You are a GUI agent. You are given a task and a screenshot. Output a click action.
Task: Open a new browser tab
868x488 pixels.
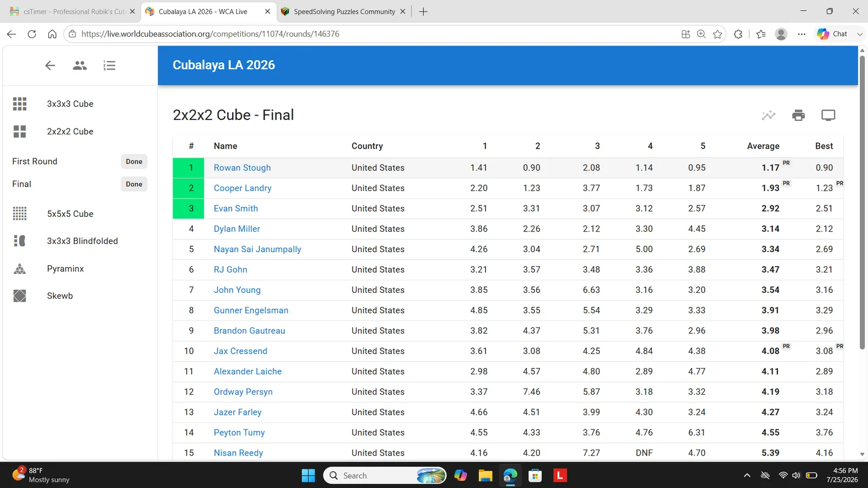(x=423, y=11)
